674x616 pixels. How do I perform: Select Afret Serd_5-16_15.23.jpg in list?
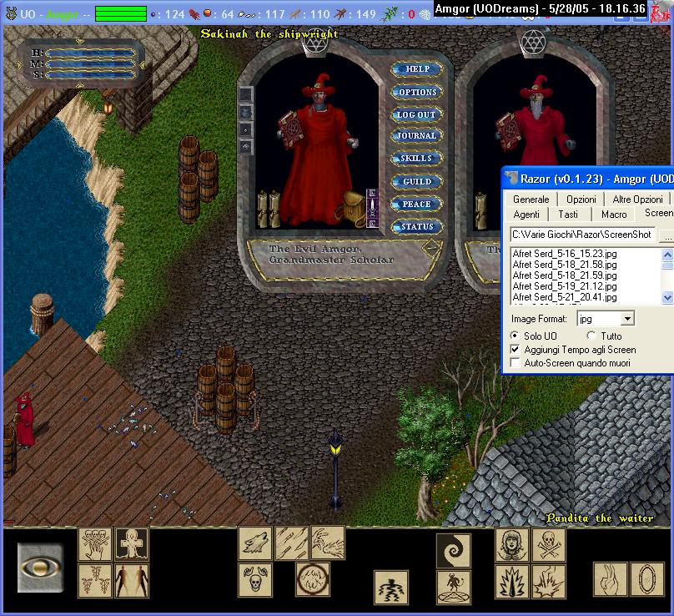coord(565,254)
